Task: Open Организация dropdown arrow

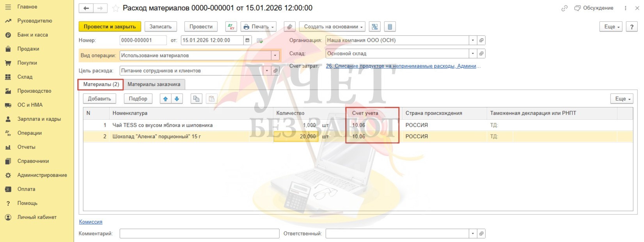Action: (x=473, y=40)
